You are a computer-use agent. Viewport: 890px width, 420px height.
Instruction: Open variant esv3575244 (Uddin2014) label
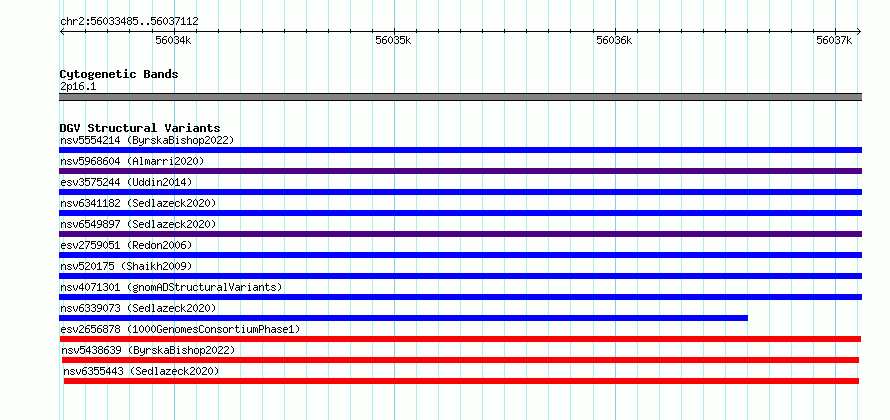coord(126,182)
